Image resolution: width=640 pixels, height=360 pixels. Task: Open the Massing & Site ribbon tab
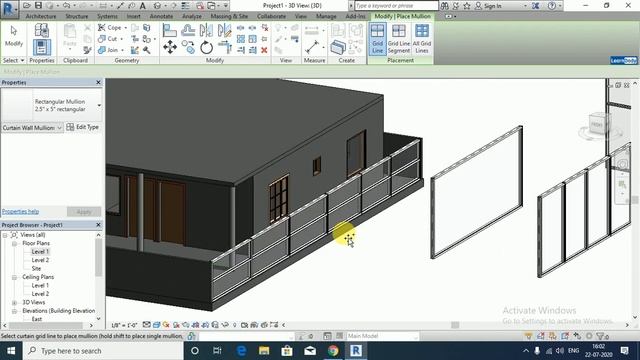[229, 16]
